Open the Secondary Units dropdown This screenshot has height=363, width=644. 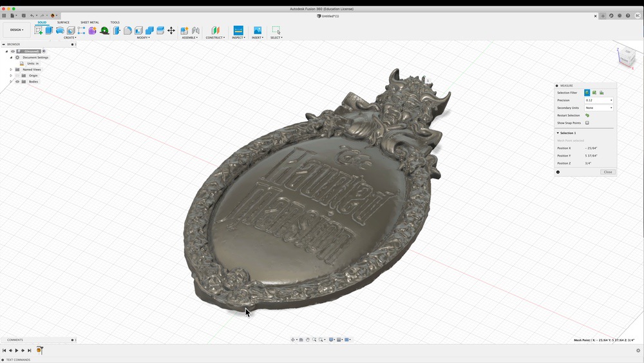(x=599, y=108)
